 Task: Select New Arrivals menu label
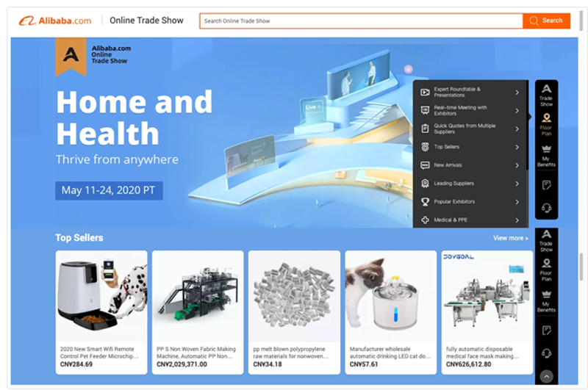coord(448,165)
